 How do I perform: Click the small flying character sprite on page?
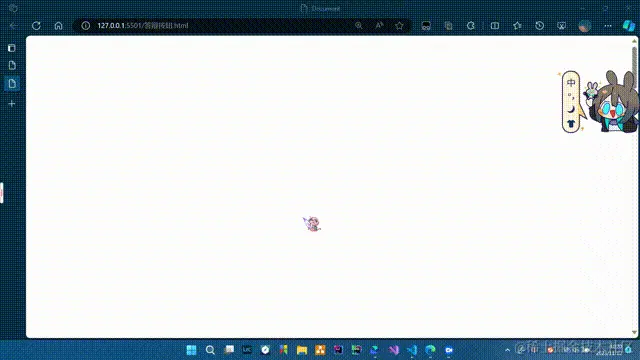312,224
